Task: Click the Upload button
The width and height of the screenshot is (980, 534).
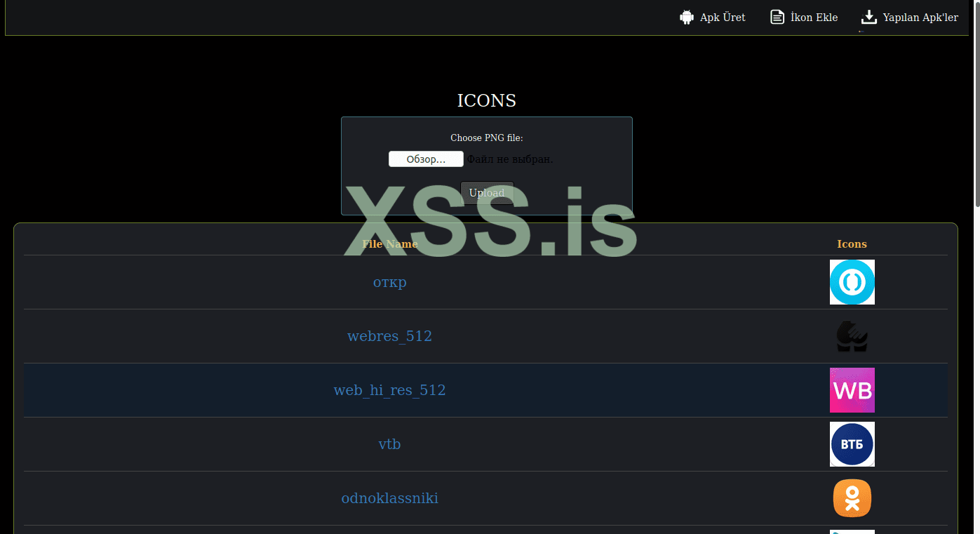Action: (x=487, y=193)
